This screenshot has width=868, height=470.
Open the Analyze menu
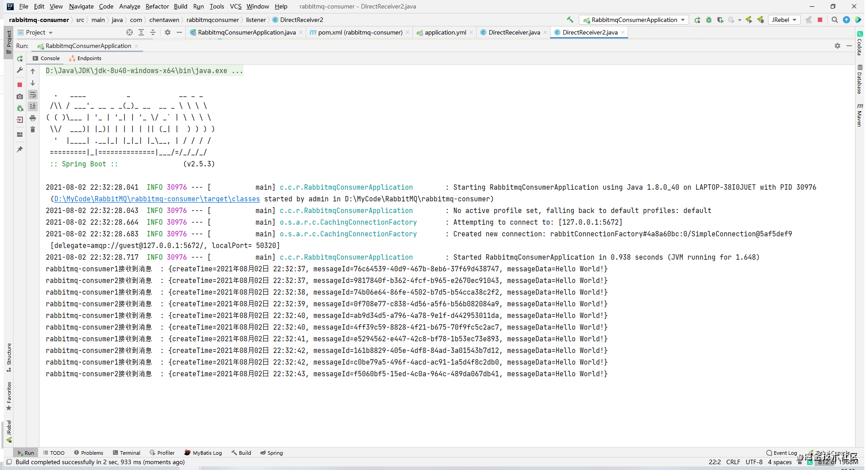point(130,6)
